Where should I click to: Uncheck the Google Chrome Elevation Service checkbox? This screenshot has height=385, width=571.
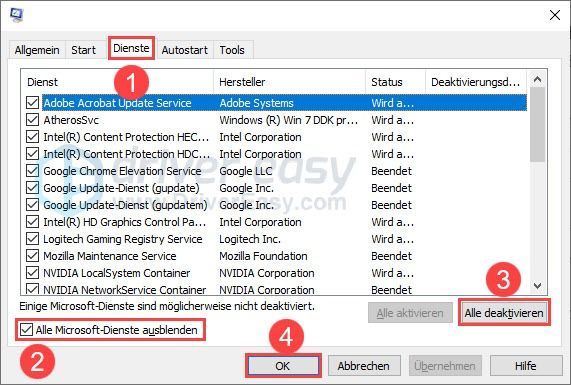(32, 171)
